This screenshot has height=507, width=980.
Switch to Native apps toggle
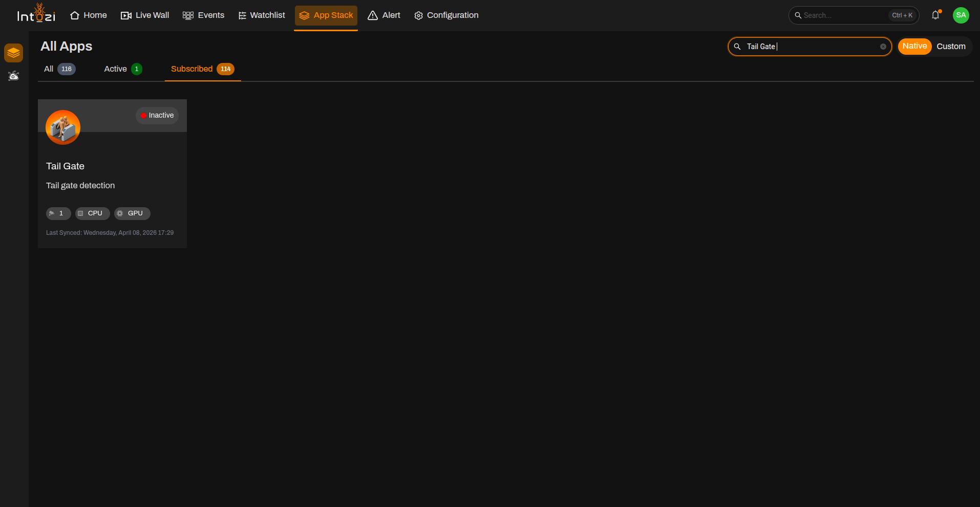point(914,46)
